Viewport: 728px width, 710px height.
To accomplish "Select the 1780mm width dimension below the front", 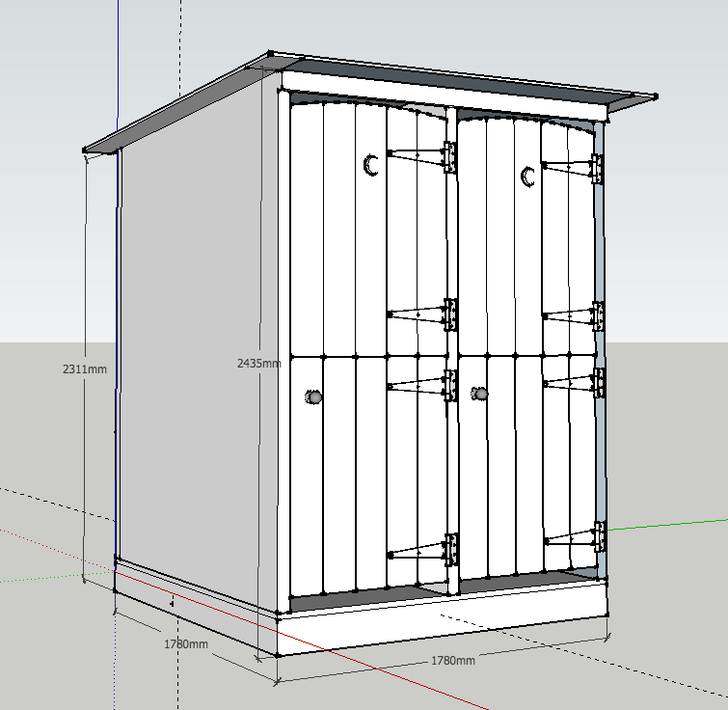I will click(452, 661).
